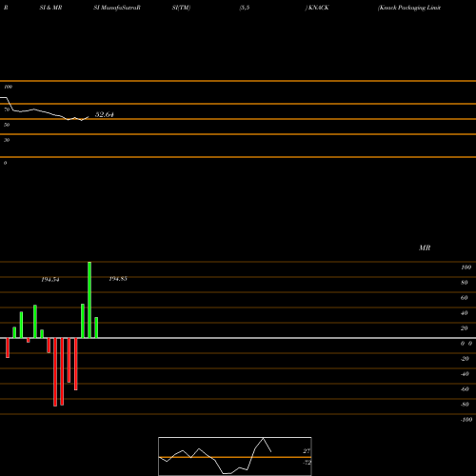This screenshot has height=476, width=476.
Task: Click the -100 label on MR axis
Action: coord(466,420)
